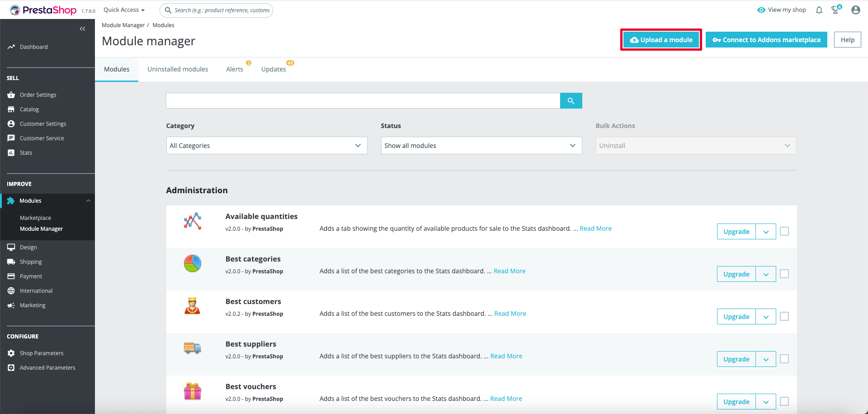Click the Shop Parameters gear icon
The image size is (868, 414).
coord(11,353)
